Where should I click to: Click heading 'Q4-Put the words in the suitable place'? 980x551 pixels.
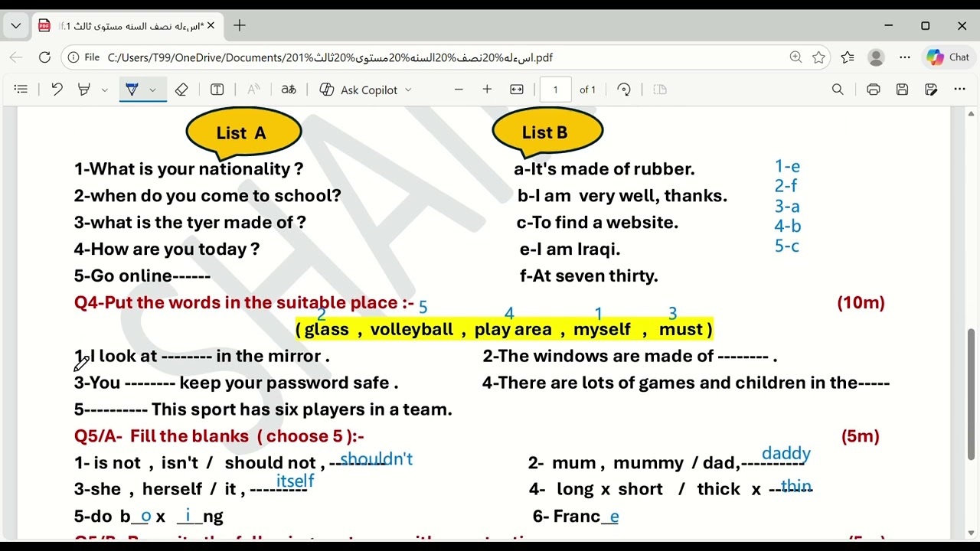coord(243,303)
